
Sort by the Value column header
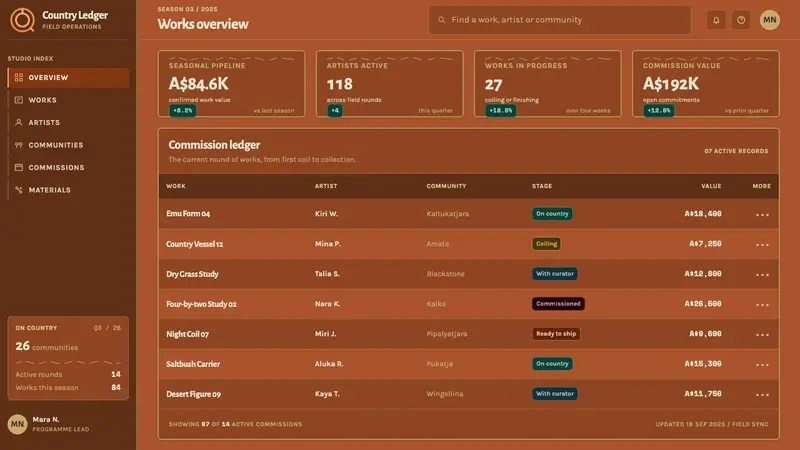pyautogui.click(x=711, y=186)
